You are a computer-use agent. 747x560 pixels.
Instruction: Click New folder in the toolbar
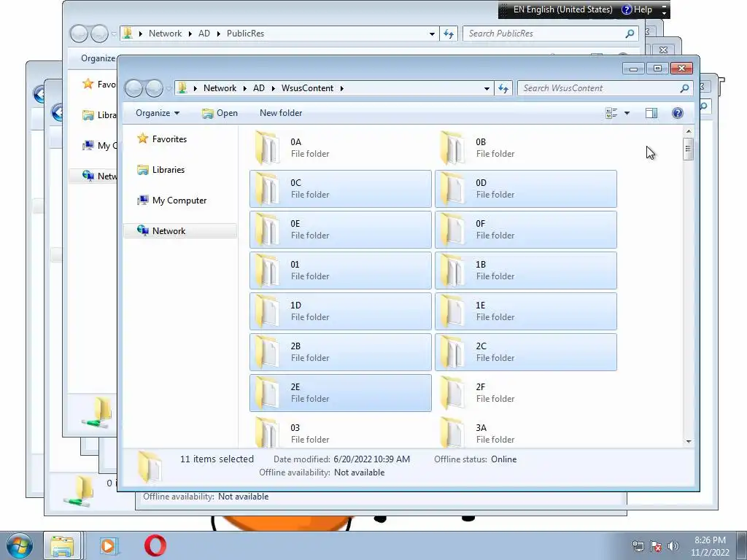tap(281, 113)
